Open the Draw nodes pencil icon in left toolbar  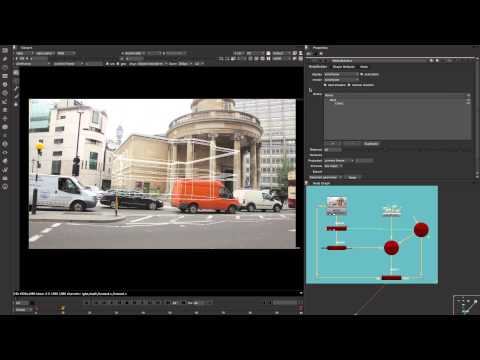click(5, 59)
